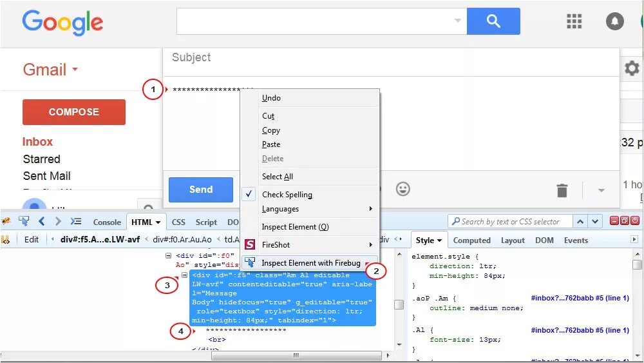This screenshot has width=644, height=363.
Task: Open the Starred folder
Action: (41, 159)
